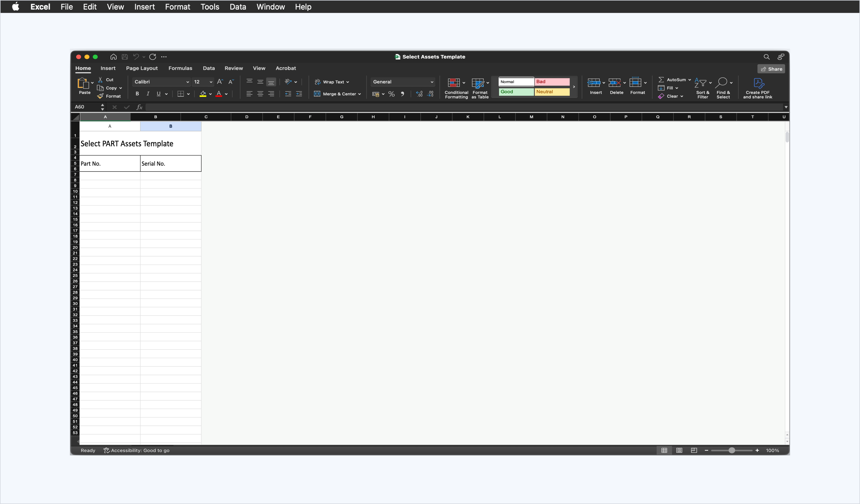860x504 pixels.
Task: Toggle Bold formatting
Action: point(137,94)
